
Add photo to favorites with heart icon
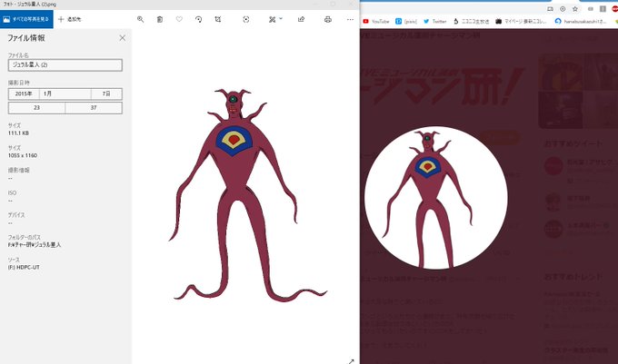pos(179,19)
